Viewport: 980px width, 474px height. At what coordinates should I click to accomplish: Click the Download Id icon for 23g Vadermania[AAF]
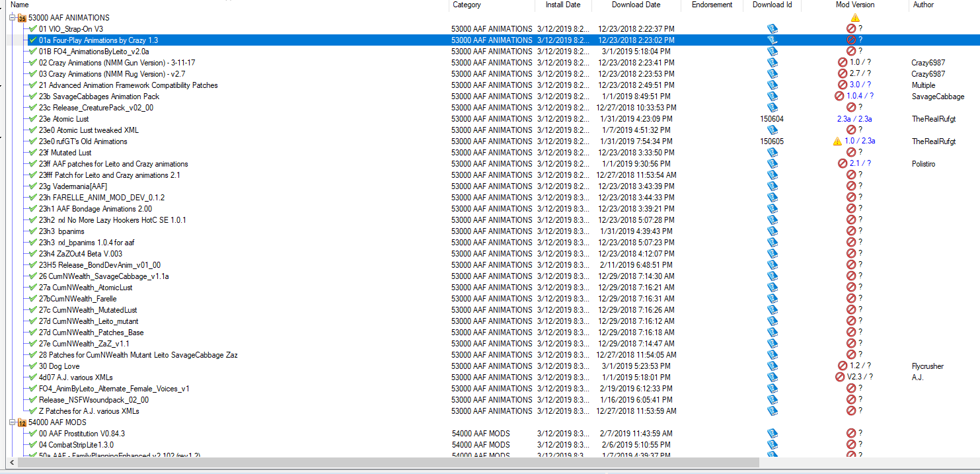[772, 186]
